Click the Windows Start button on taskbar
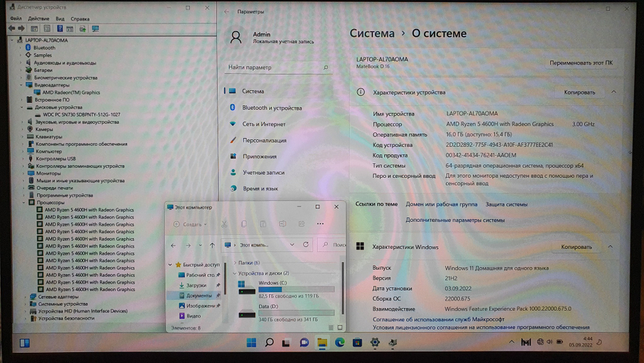Screen dimensions: 644x363 tap(251, 342)
